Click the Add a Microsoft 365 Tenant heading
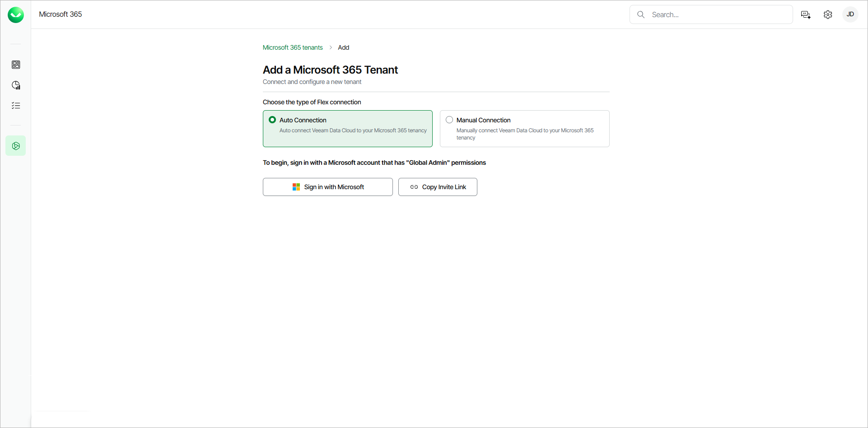 pos(330,70)
